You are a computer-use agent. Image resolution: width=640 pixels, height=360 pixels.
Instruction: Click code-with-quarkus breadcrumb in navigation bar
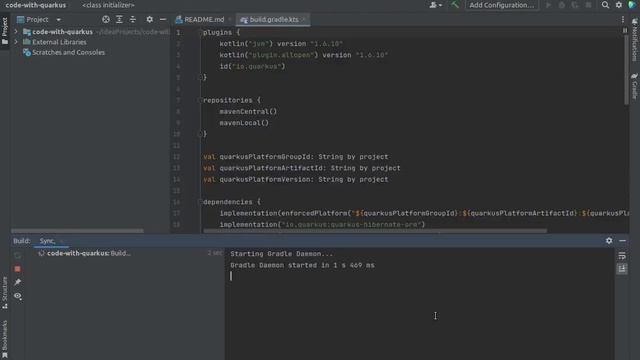tap(36, 5)
